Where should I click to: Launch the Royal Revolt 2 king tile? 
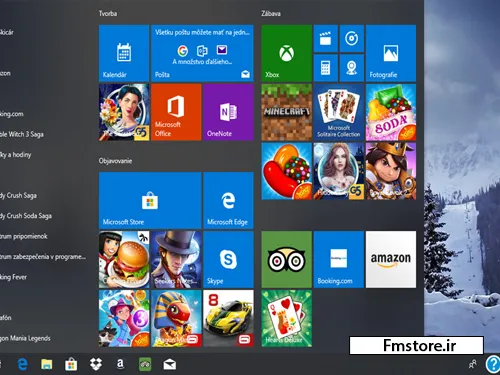391,171
